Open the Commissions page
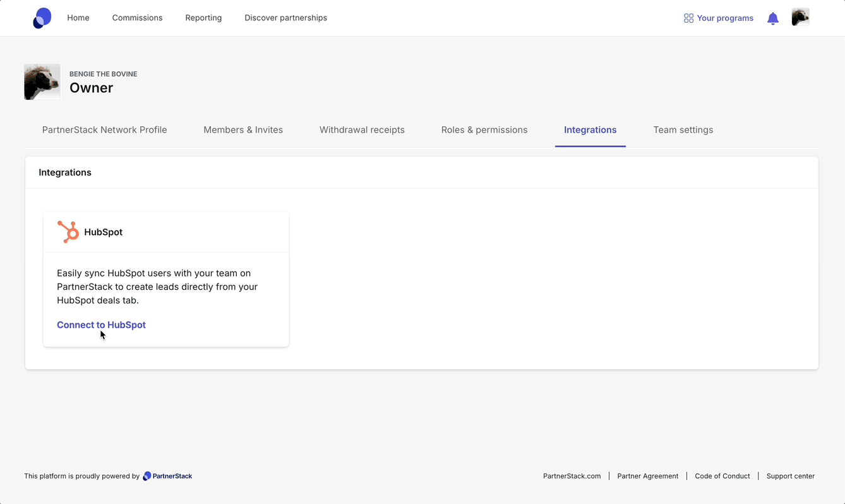Viewport: 845px width, 504px height. tap(137, 18)
